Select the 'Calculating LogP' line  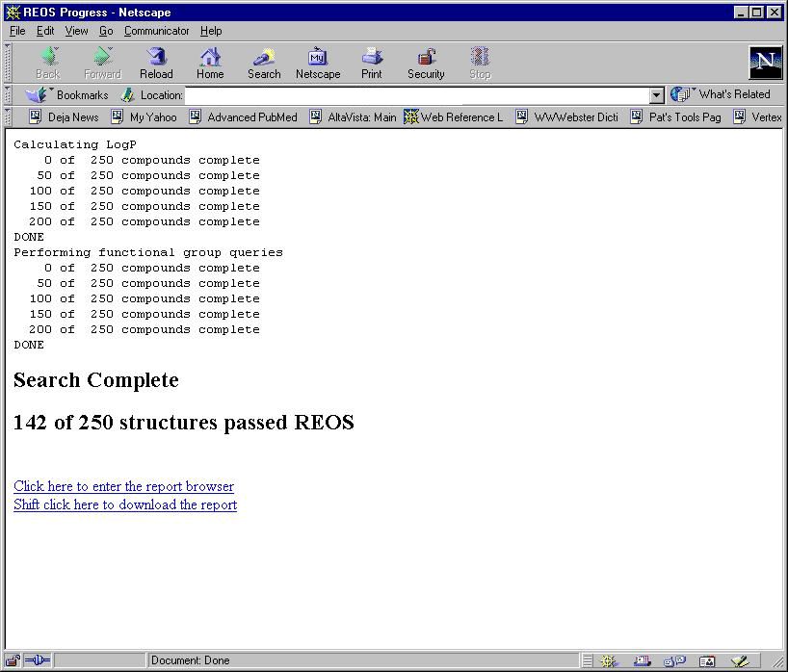click(x=75, y=144)
